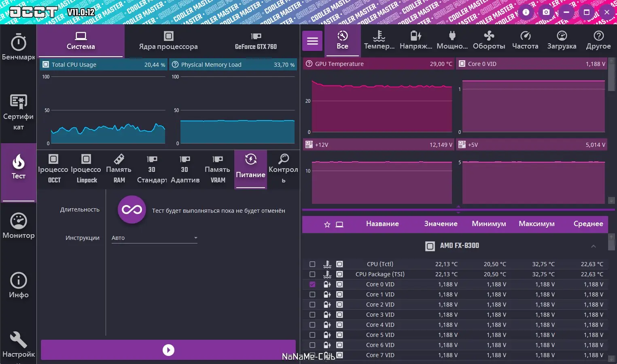Check the Core 2 VID checkbox

click(x=312, y=305)
